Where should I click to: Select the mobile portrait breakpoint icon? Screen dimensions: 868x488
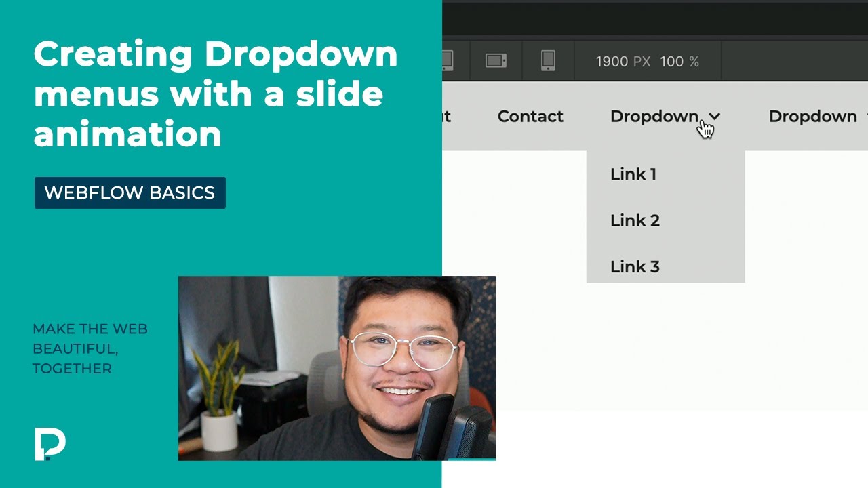coord(548,61)
